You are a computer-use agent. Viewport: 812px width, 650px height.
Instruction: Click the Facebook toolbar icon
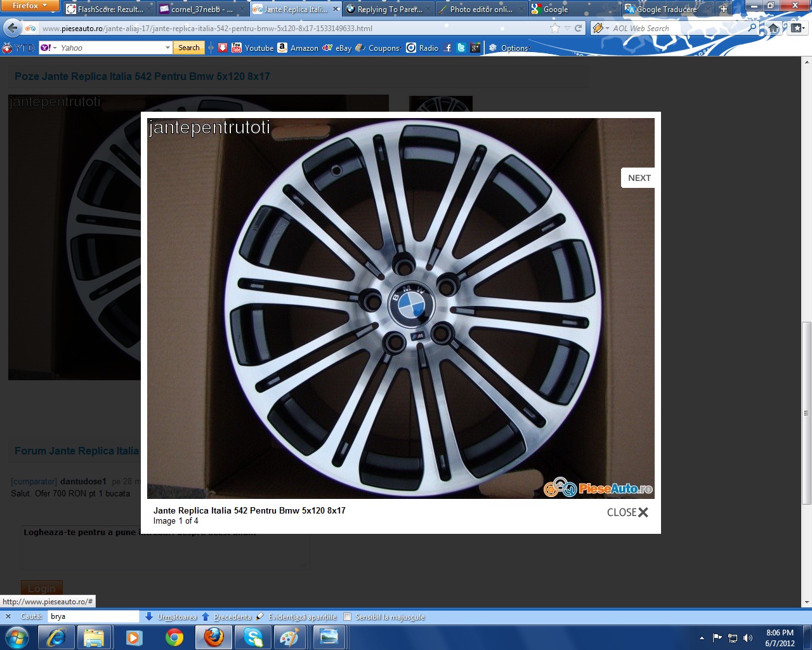(x=448, y=48)
